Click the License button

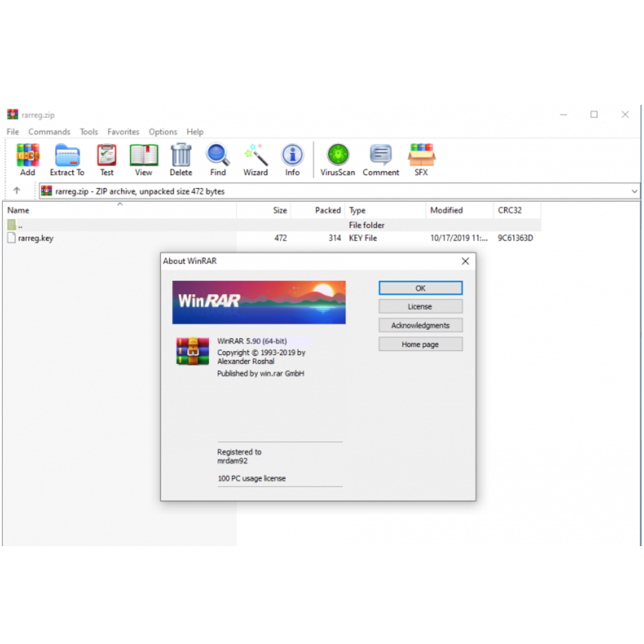[x=420, y=306]
